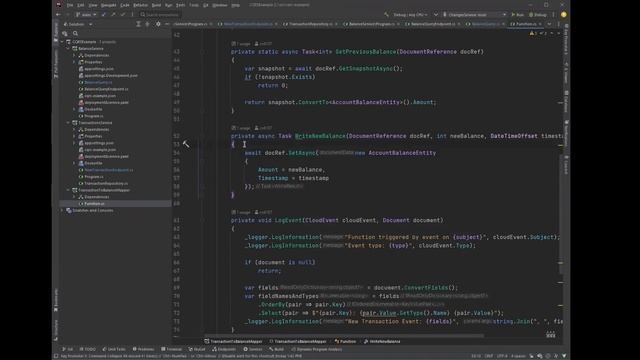This screenshot has height=360, width=640.
Task: Collapse the CQRSExample solution node
Action: pyautogui.click(x=62, y=42)
